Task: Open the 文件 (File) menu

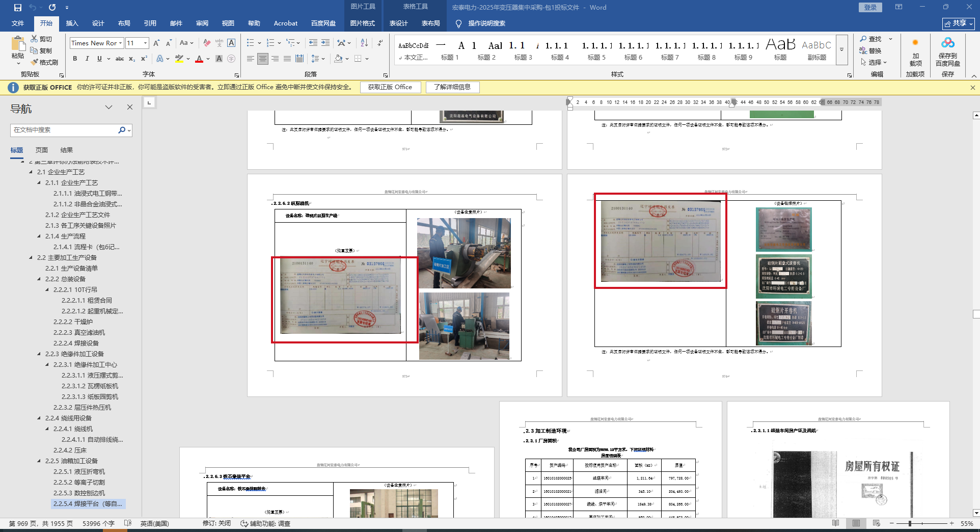Action: point(18,23)
